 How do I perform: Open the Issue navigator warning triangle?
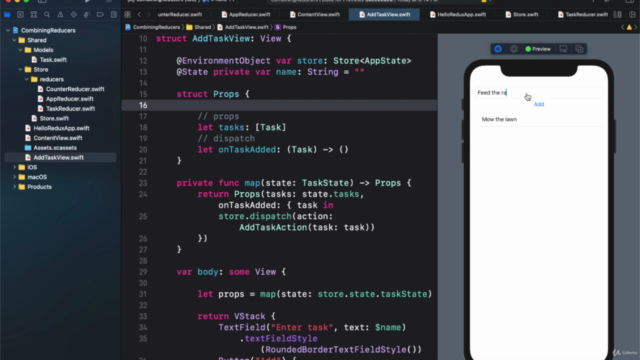click(x=60, y=15)
